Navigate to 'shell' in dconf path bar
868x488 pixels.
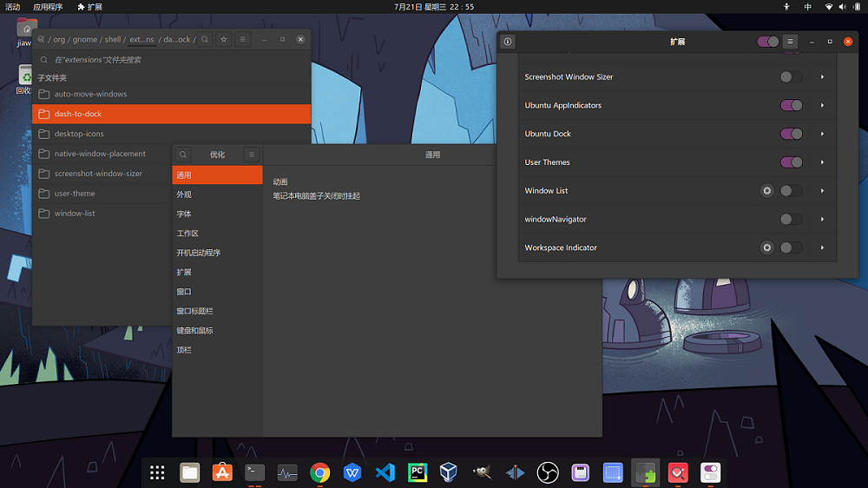point(112,39)
